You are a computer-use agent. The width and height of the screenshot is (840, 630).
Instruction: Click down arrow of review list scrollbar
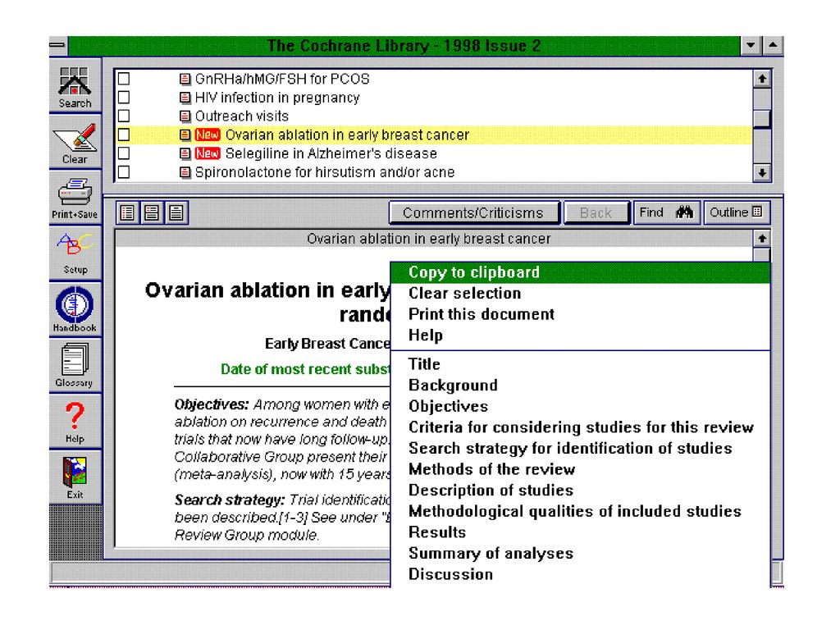click(762, 172)
